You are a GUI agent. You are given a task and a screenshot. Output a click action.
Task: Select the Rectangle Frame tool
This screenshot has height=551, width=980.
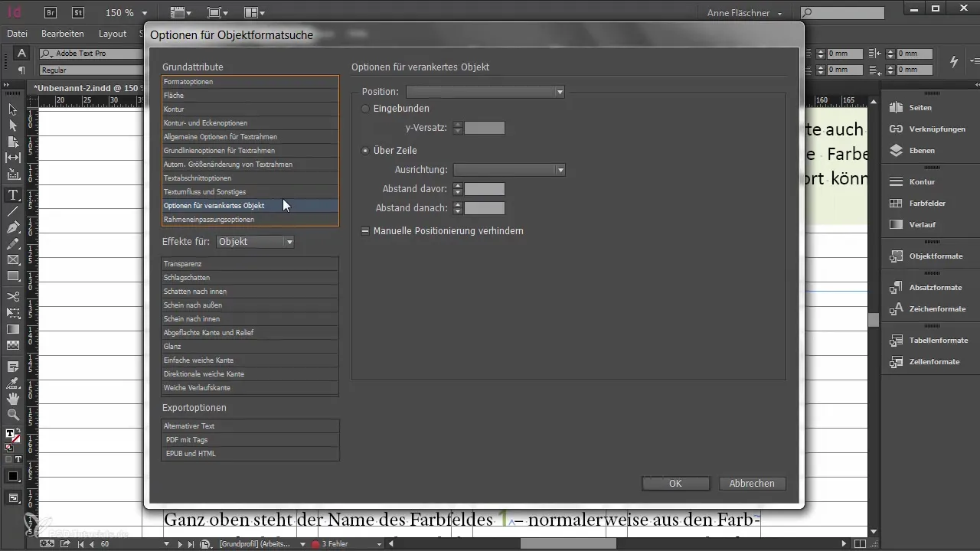13,259
